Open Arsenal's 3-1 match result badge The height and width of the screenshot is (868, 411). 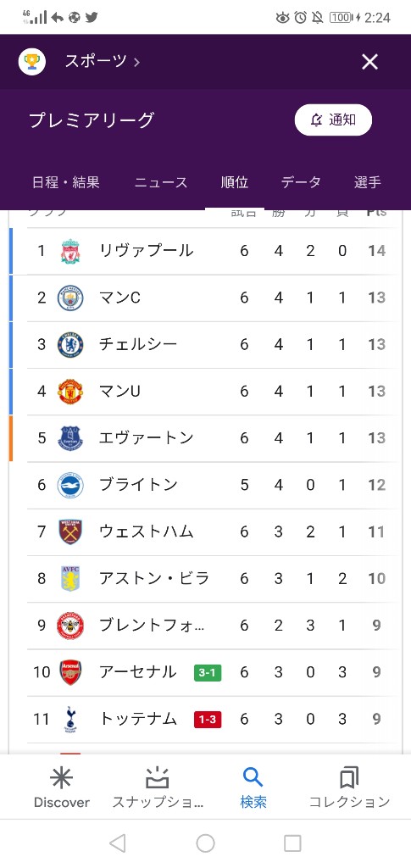click(208, 672)
